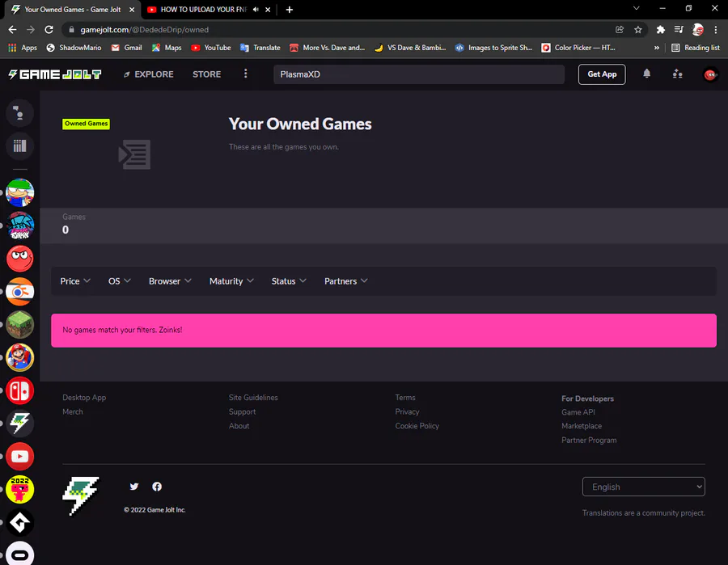Open the footer Game Jolt lightning logo
The image size is (728, 565).
pos(81,495)
